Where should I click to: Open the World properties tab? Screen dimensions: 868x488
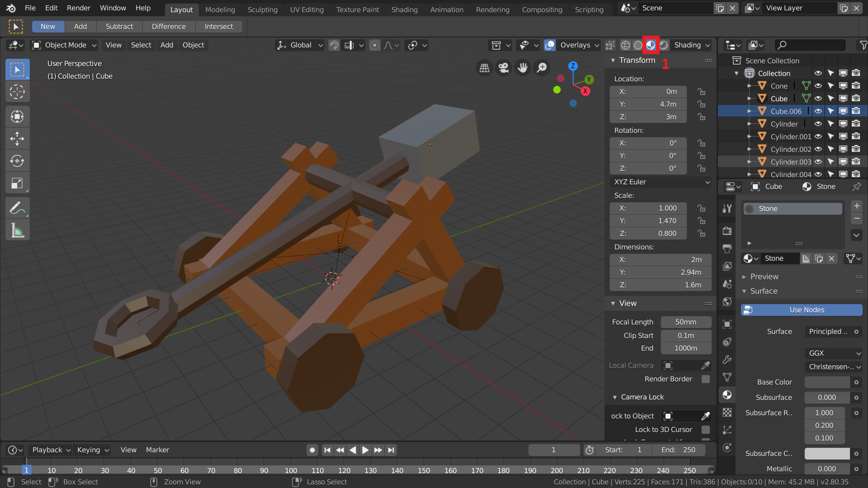pos(727,301)
